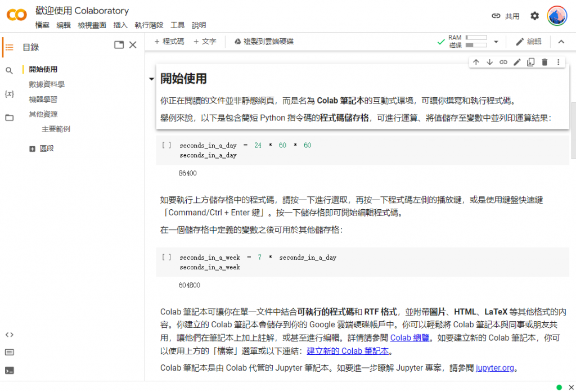Click the 目錄 panel title

point(31,47)
